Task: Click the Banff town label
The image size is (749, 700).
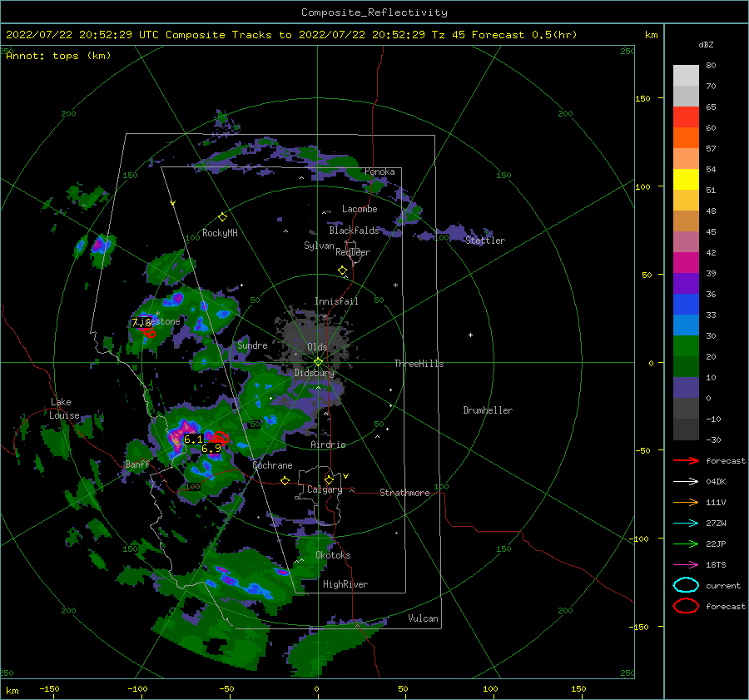Action: [x=137, y=464]
